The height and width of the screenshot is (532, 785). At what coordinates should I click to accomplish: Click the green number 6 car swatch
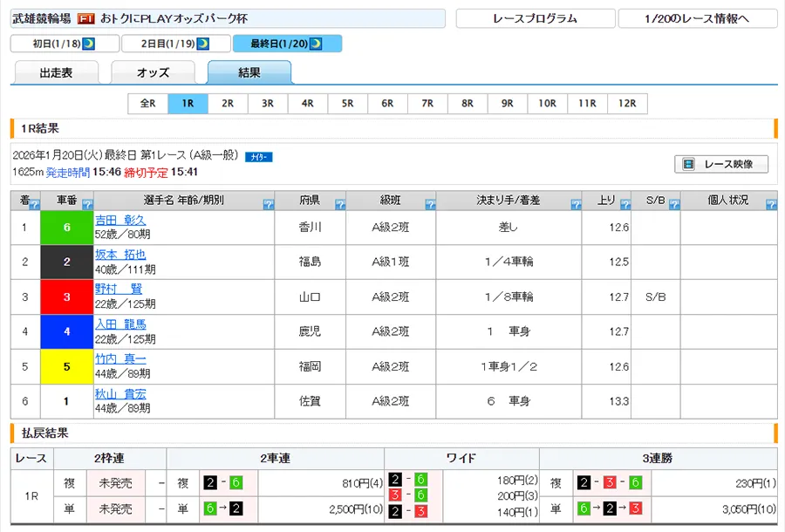coord(67,228)
